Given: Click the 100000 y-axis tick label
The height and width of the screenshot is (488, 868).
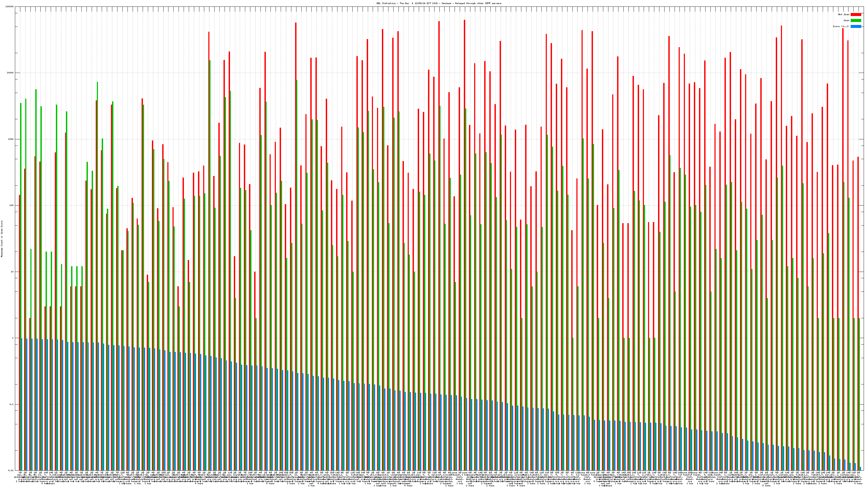Looking at the screenshot, I should pos(10,7).
